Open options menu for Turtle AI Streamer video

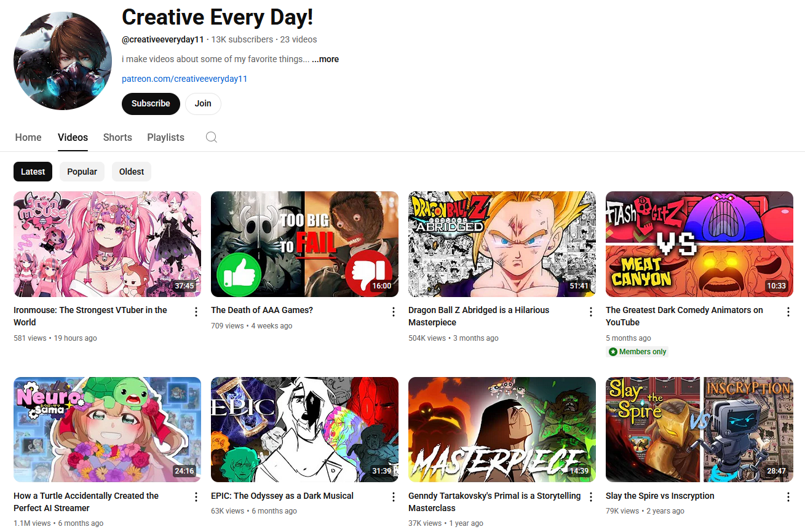196,497
